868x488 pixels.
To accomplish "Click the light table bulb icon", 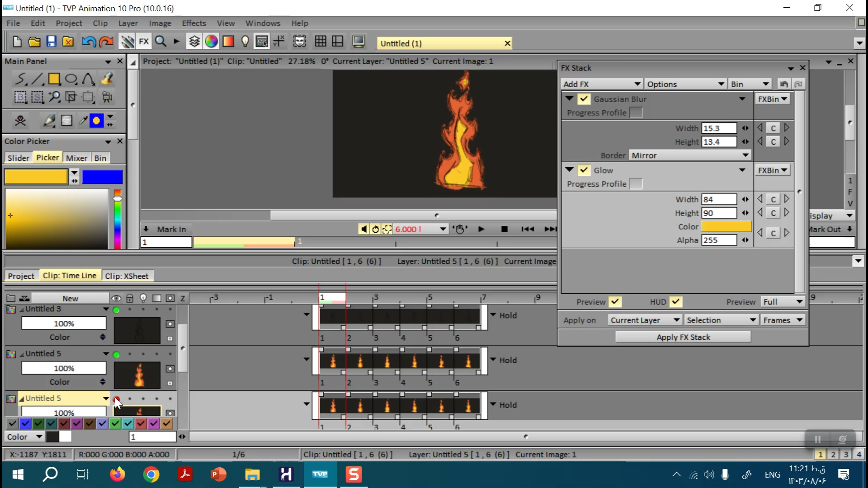I will pyautogui.click(x=245, y=42).
